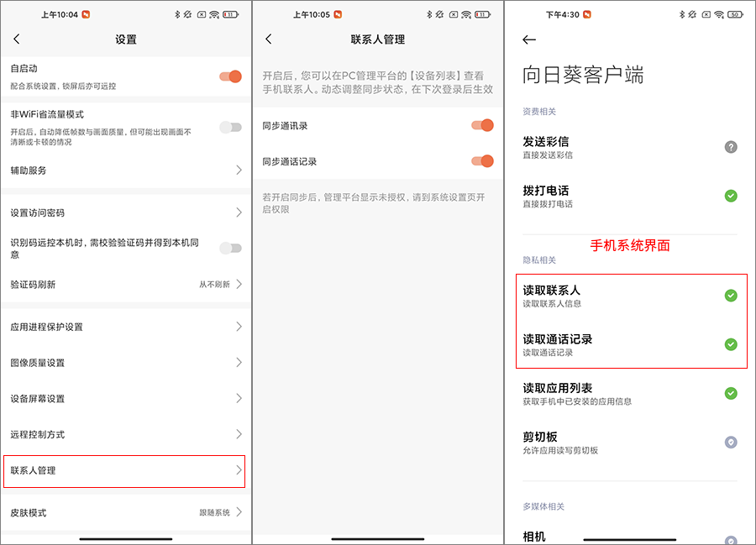Tap the app notification icon at 上午10:04
The width and height of the screenshot is (756, 545).
86,14
